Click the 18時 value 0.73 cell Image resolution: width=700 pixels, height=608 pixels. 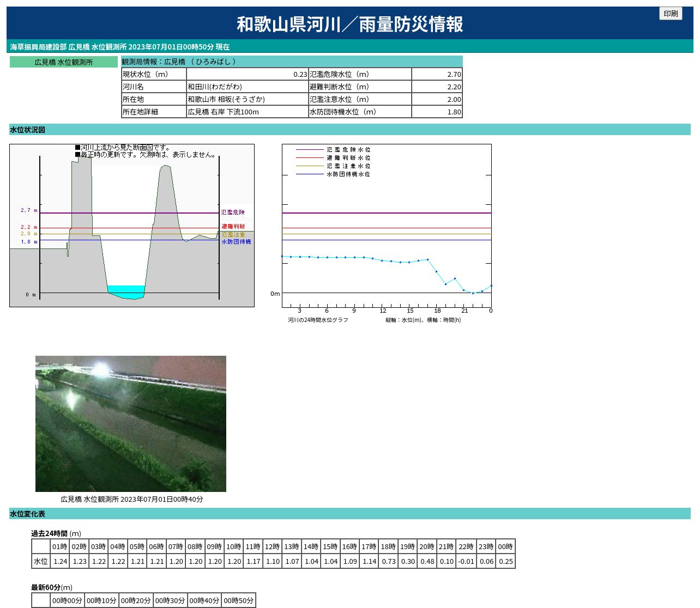pos(389,561)
